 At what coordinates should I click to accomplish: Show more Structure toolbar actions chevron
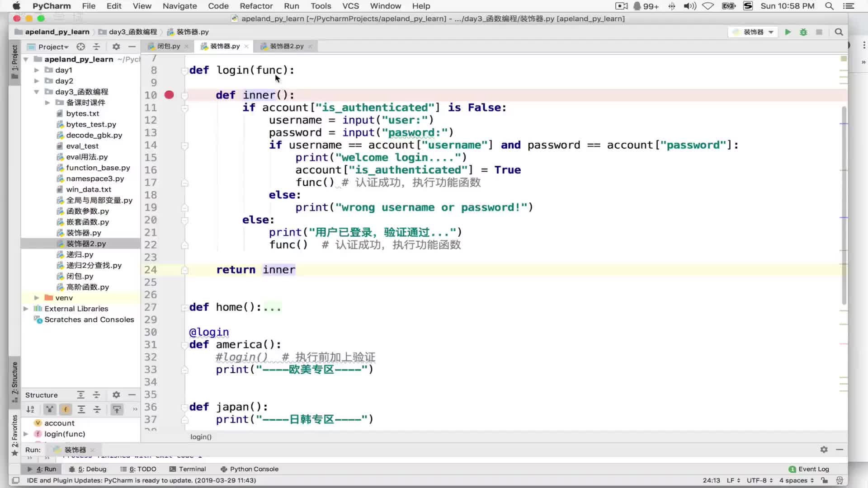(x=135, y=409)
